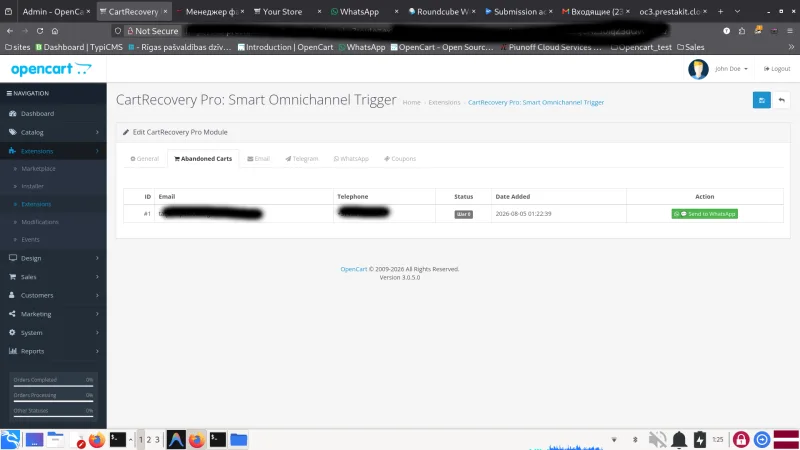800x450 pixels.
Task: Switch to the Telegram tab
Action: tap(302, 159)
